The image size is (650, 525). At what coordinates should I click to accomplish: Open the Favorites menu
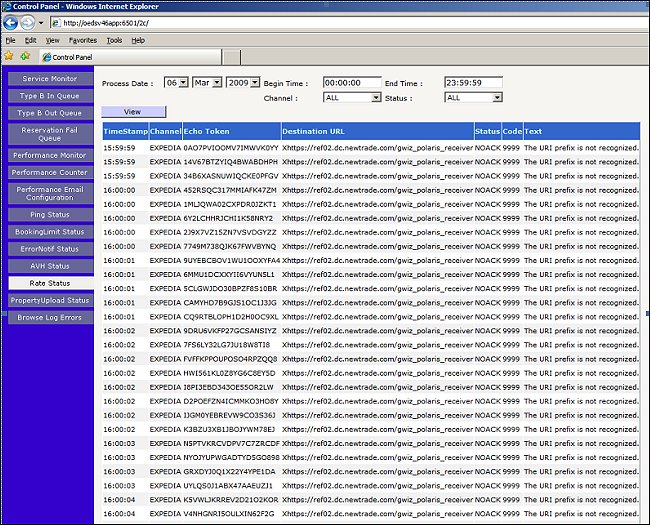[83, 40]
